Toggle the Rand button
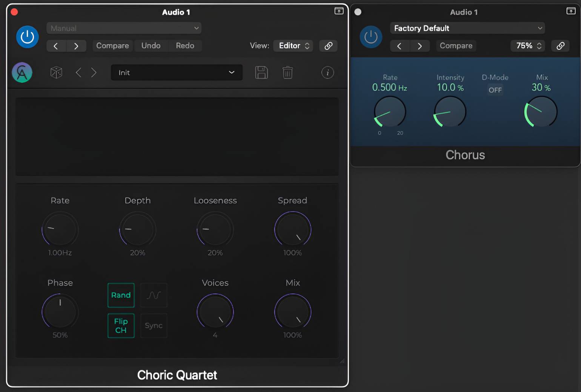 pyautogui.click(x=121, y=295)
